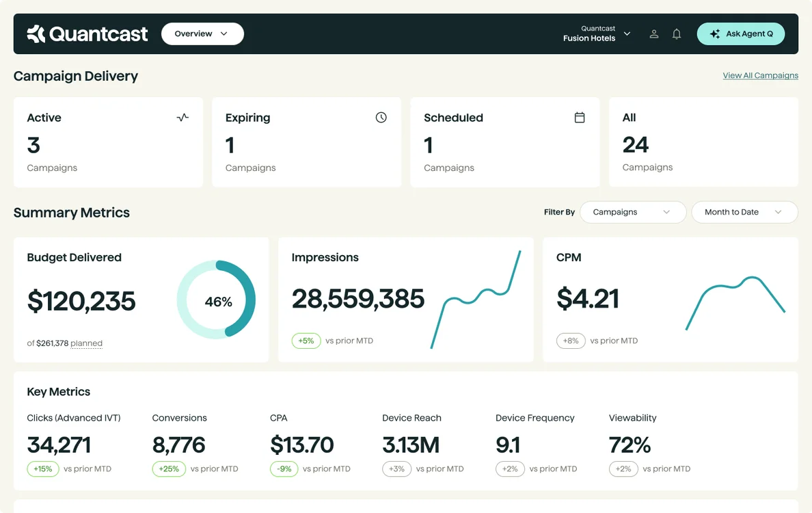Follow the View All Campaigns link
This screenshot has width=812, height=513.
pyautogui.click(x=760, y=75)
